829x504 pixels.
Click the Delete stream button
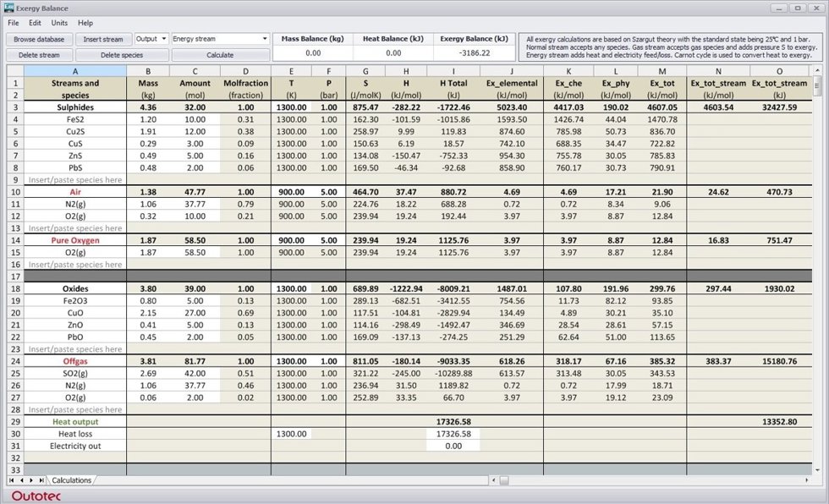pos(39,55)
